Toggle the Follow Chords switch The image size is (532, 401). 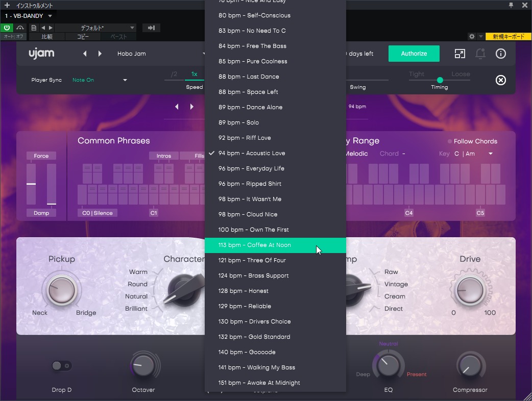[x=450, y=141]
